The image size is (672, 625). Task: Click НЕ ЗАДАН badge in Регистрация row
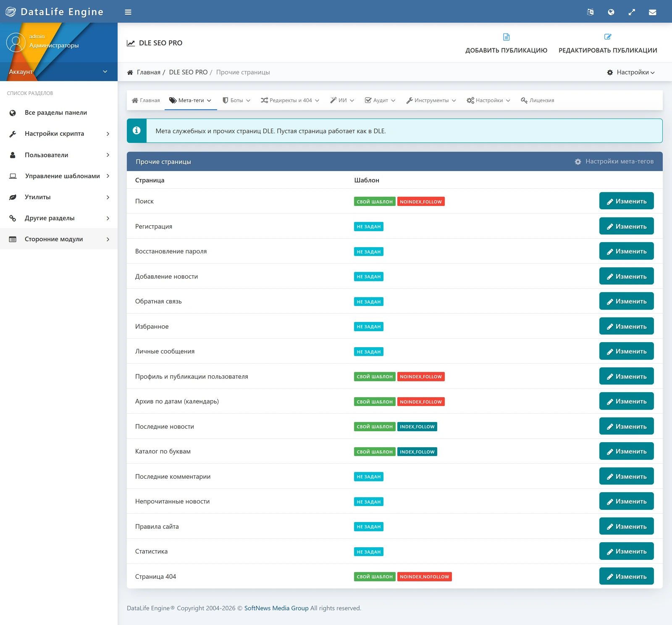[369, 227]
